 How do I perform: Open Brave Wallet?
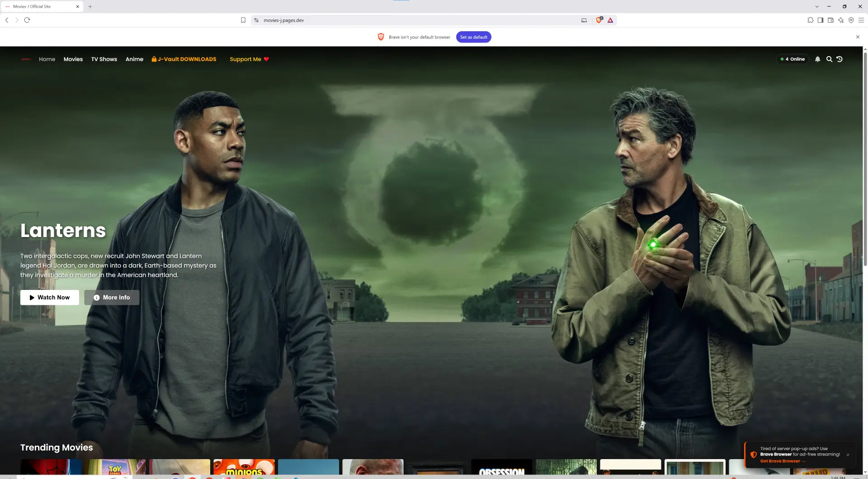click(x=830, y=20)
